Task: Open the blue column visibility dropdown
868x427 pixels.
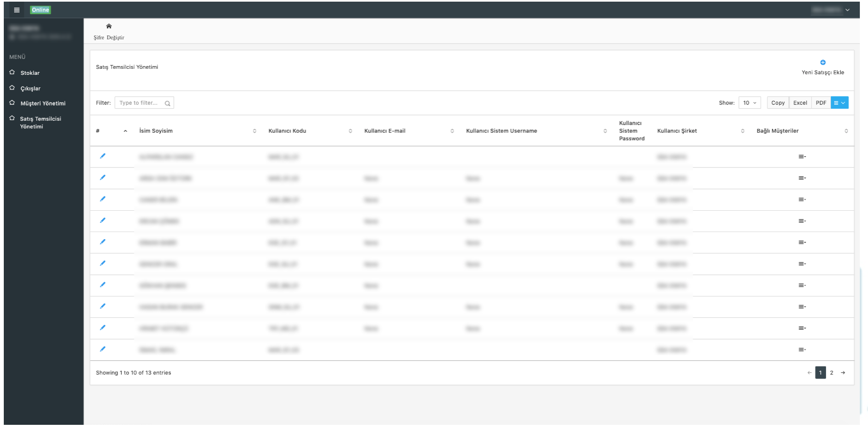Action: coord(840,103)
